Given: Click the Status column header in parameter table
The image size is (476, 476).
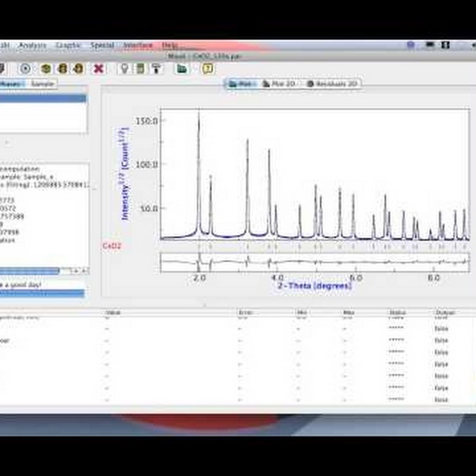Looking at the screenshot, I should pos(397,313).
